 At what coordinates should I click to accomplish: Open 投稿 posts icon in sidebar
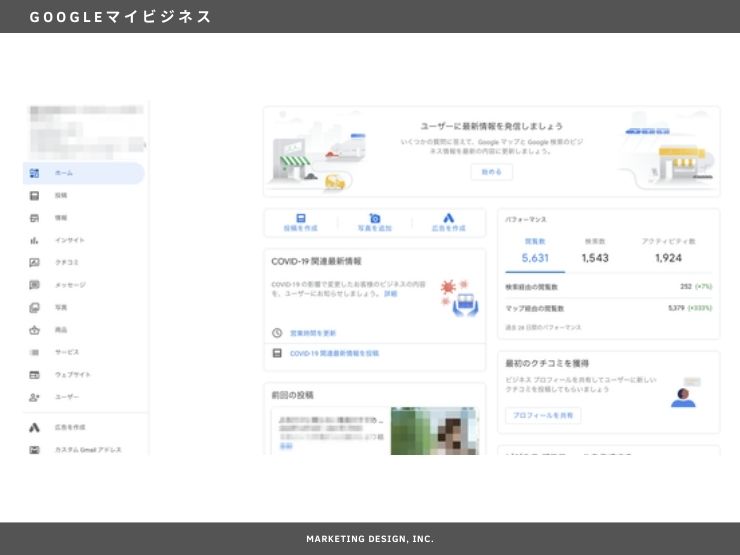coord(34,195)
